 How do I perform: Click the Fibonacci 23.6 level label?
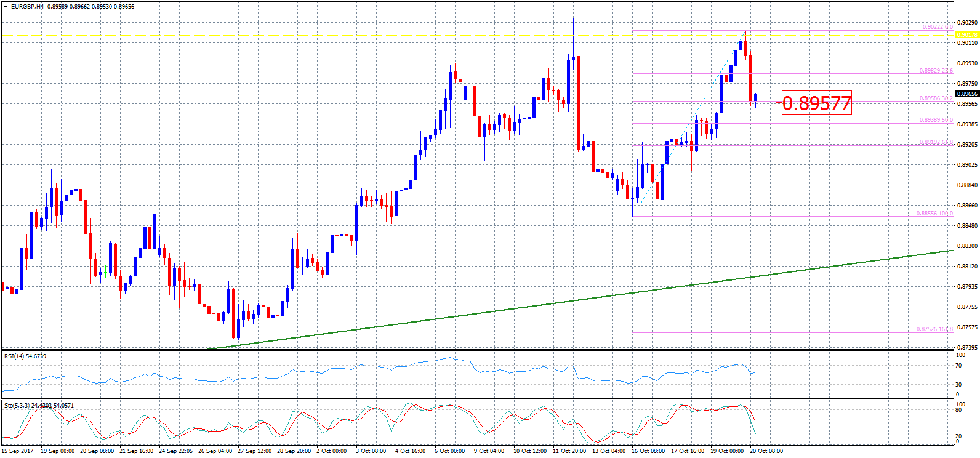coord(936,71)
